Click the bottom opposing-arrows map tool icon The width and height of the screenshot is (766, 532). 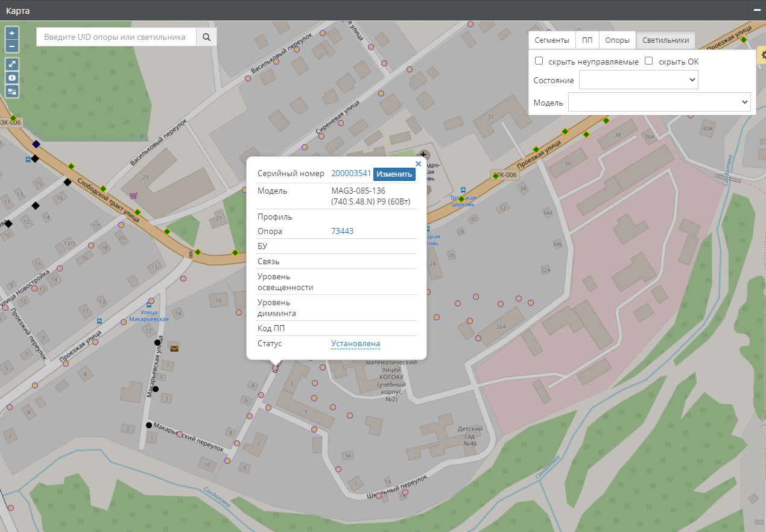coord(12,91)
